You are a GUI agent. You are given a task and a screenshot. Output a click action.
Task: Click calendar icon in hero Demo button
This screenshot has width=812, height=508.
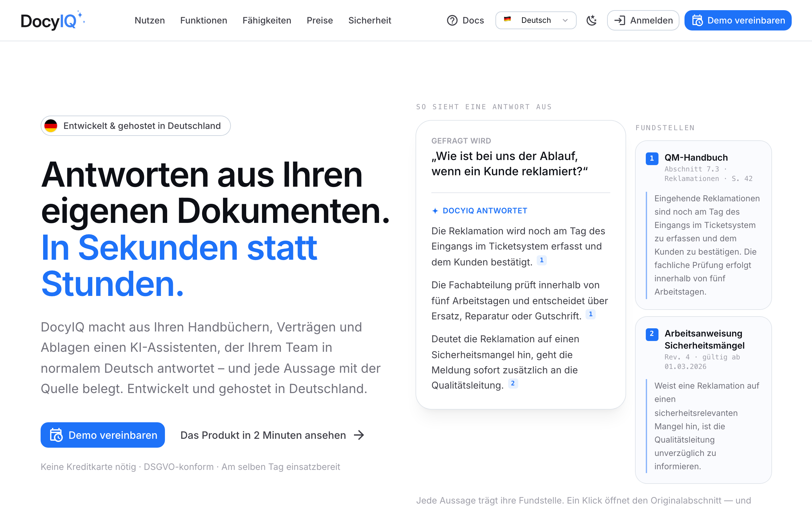click(x=56, y=435)
